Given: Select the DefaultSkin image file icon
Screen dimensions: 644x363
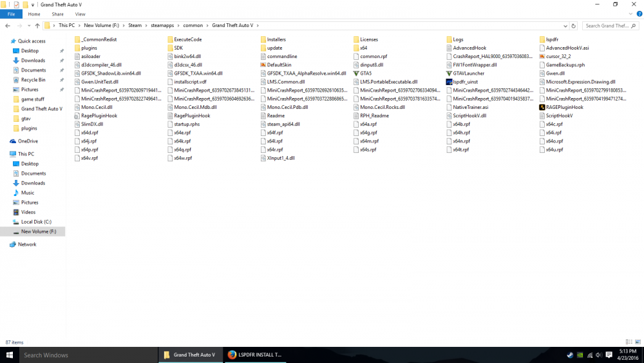Looking at the screenshot, I should [263, 65].
